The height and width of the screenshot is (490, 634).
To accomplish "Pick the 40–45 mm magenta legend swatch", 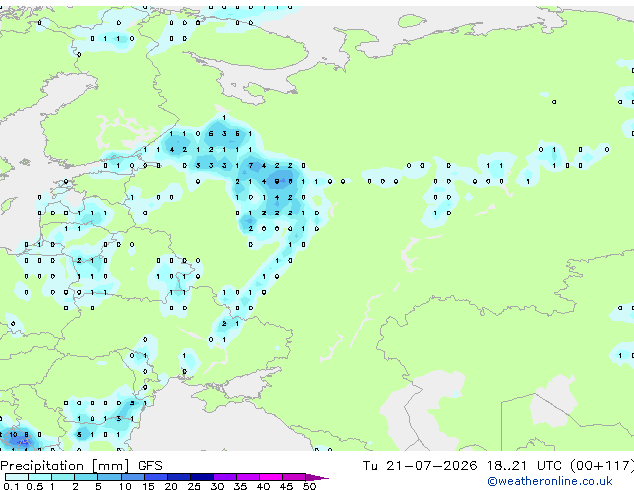I will coord(271,477).
